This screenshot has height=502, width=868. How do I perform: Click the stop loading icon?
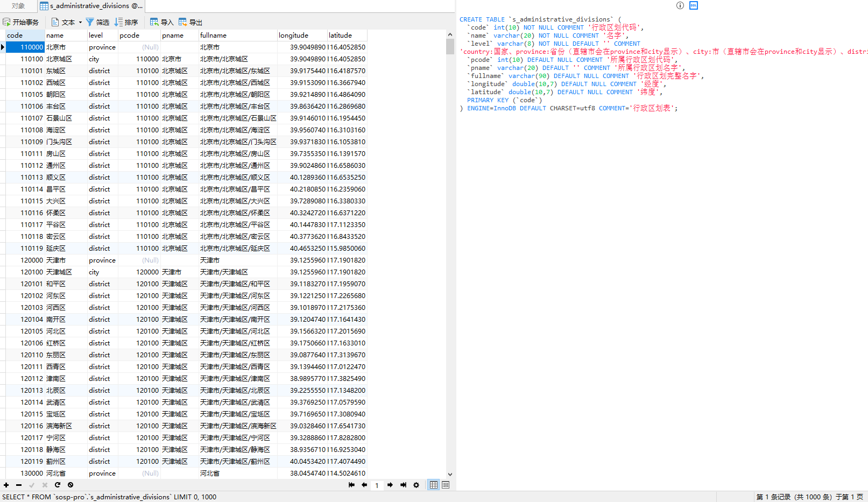[x=70, y=485]
